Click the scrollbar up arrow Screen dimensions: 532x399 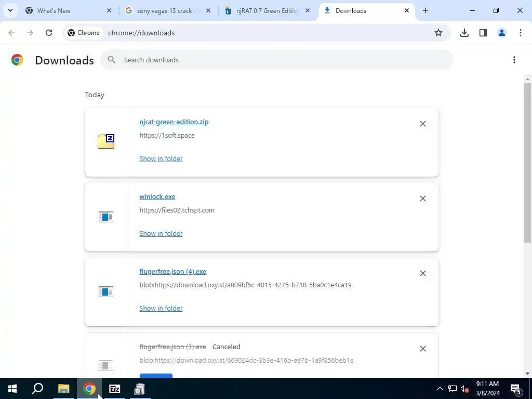point(527,79)
